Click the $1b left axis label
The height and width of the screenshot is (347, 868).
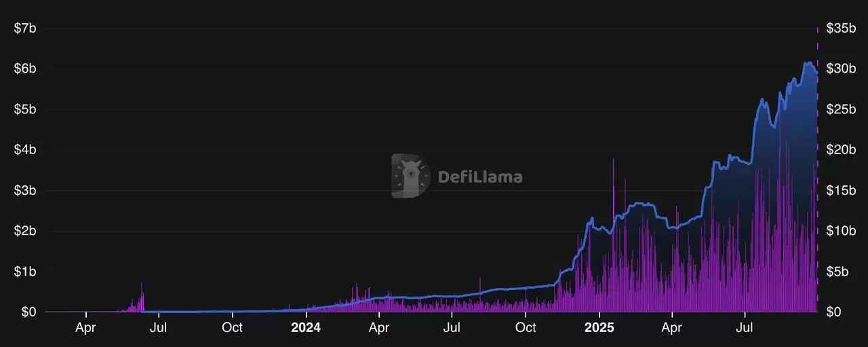pos(25,272)
